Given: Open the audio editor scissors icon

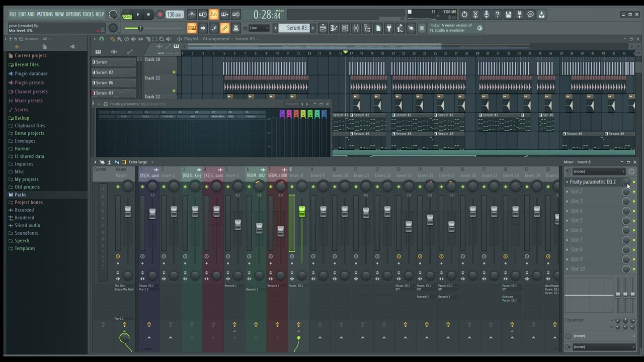Looking at the screenshot, I should point(475,15).
